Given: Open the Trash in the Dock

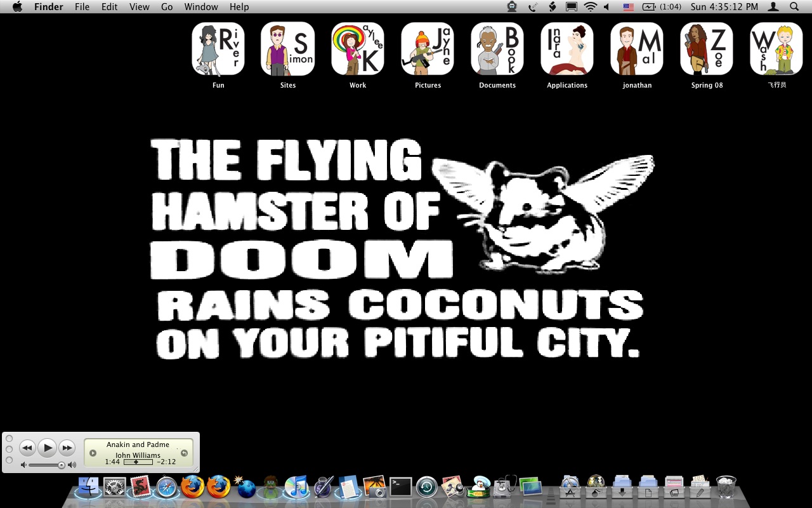Looking at the screenshot, I should (x=726, y=488).
